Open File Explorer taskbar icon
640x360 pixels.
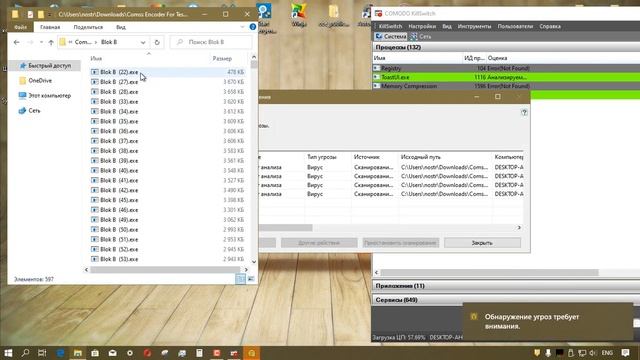[x=78, y=353]
